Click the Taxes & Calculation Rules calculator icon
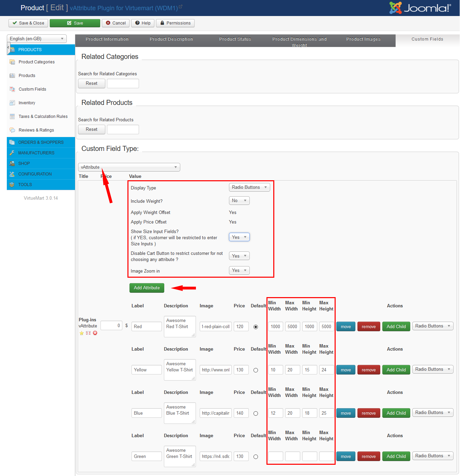 (12, 117)
